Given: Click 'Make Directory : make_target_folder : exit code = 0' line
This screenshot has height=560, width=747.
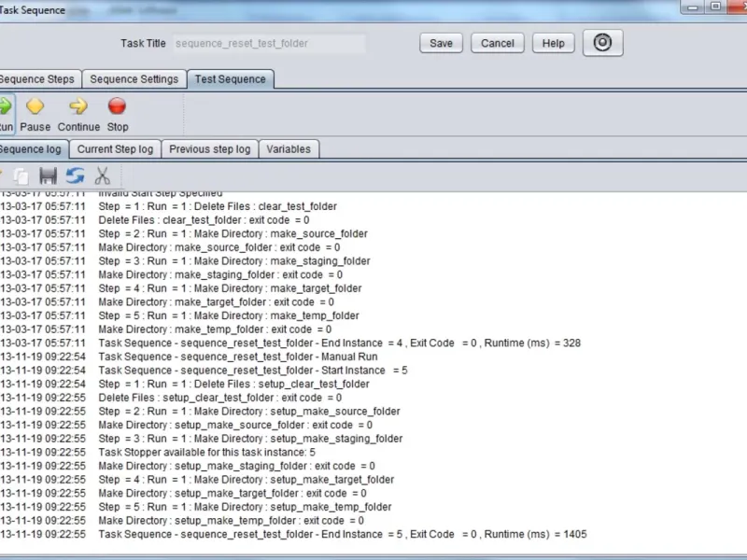Looking at the screenshot, I should coord(217,301).
